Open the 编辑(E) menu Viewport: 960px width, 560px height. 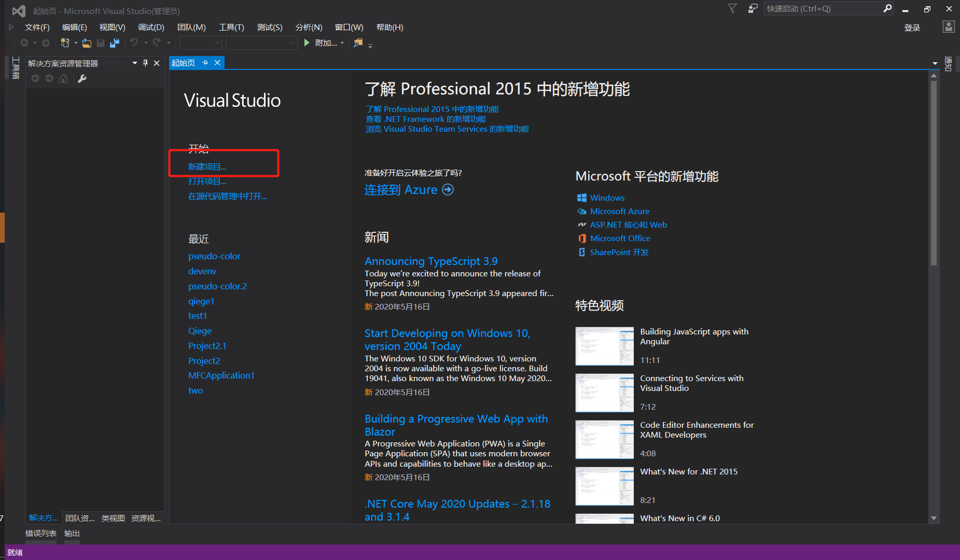(x=74, y=27)
